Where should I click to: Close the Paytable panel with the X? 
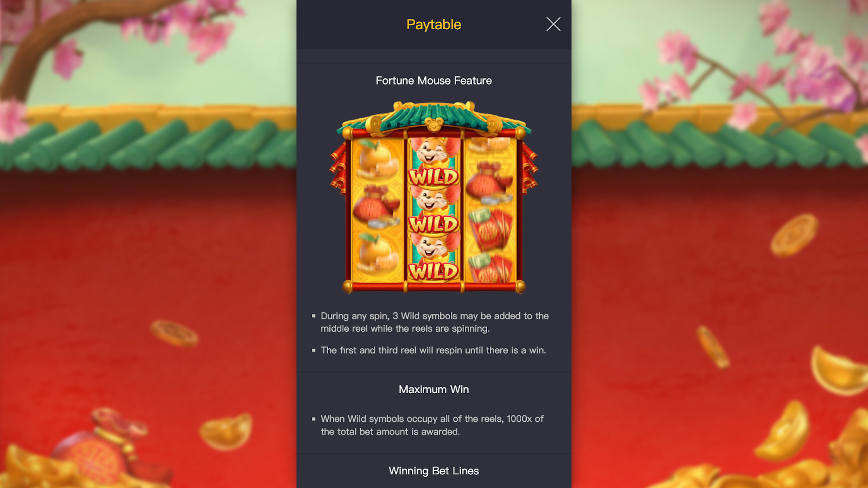pyautogui.click(x=553, y=24)
